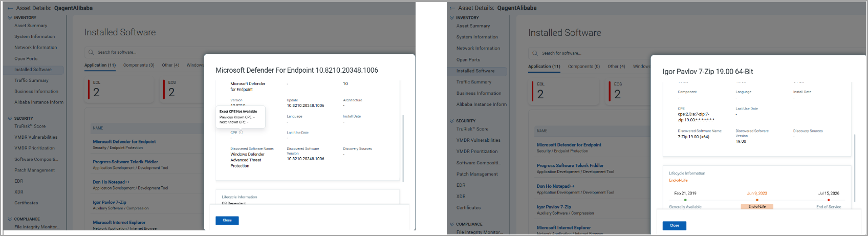This screenshot has width=868, height=236.
Task: Collapse the COMPLIANCE section in right screenshot
Action: coord(452,224)
